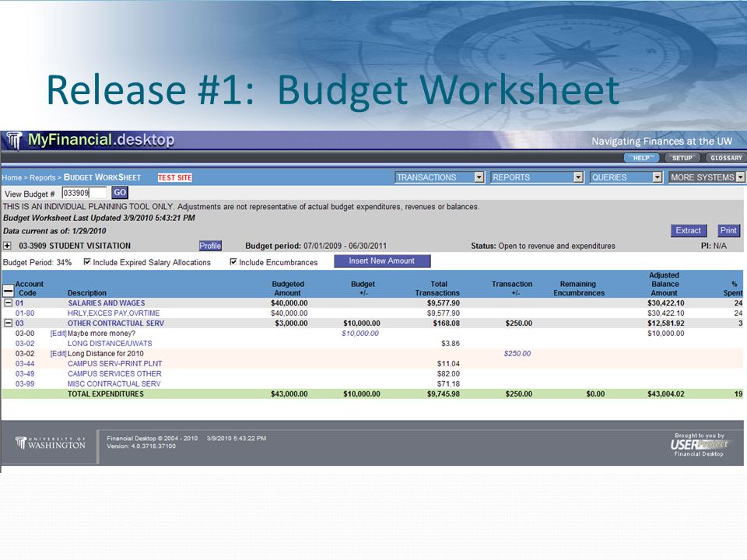Click the MyFinancial.desktop column logo icon
Screen dimensions: 747x560
(x=14, y=141)
